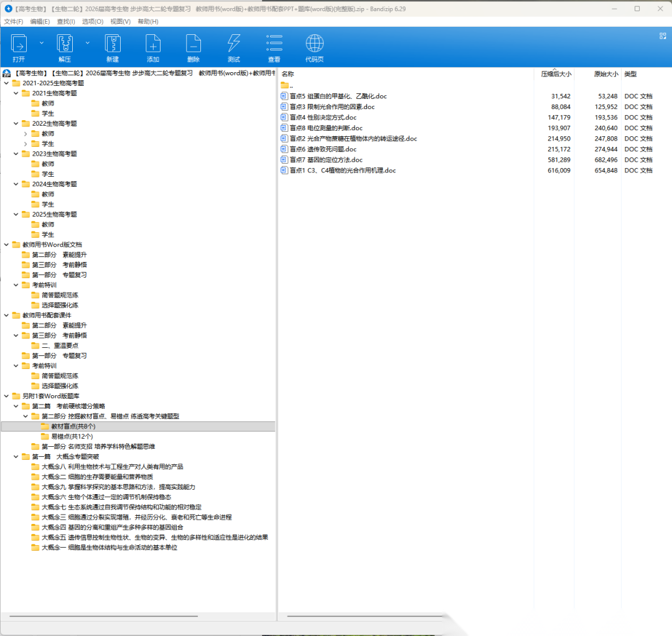Viewport: 672px width, 636px height.
Task: Select file 盲点4 性别决定方式.doc
Action: pyautogui.click(x=323, y=118)
